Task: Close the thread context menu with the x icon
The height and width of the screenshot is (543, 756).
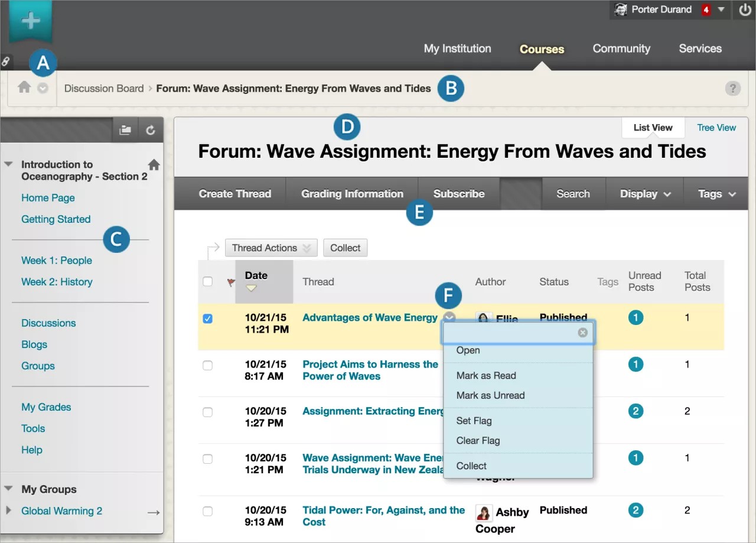Action: coord(582,333)
